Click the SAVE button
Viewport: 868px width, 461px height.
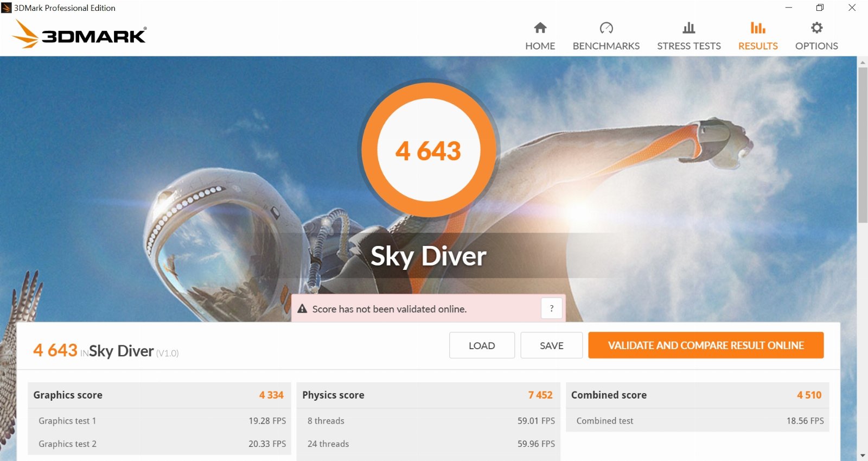552,345
